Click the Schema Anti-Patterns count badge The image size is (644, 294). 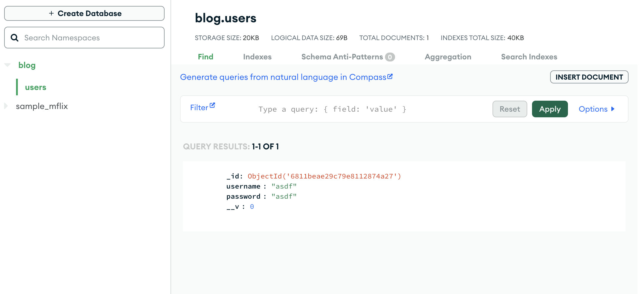(390, 57)
